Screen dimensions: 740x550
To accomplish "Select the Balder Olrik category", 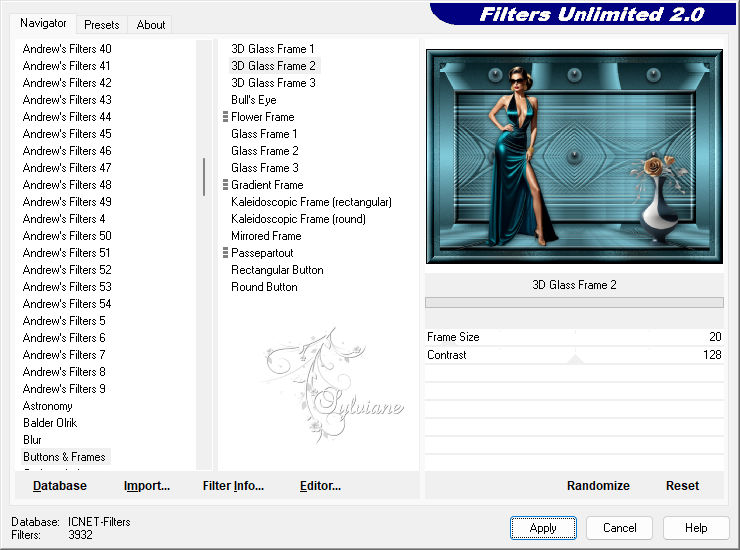I will click(50, 423).
